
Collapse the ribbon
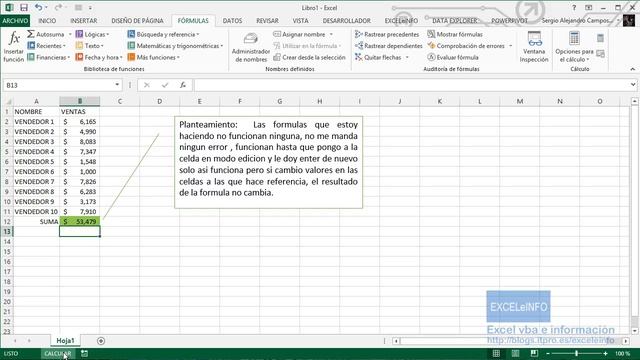pyautogui.click(x=633, y=69)
